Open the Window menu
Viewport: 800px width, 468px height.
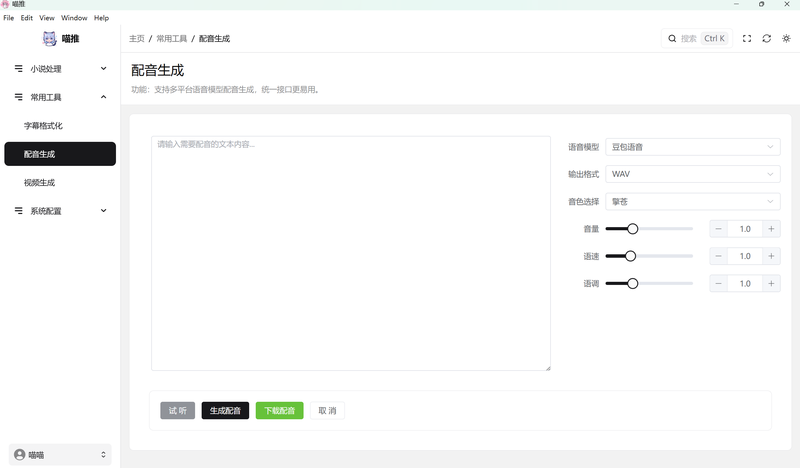pyautogui.click(x=74, y=18)
